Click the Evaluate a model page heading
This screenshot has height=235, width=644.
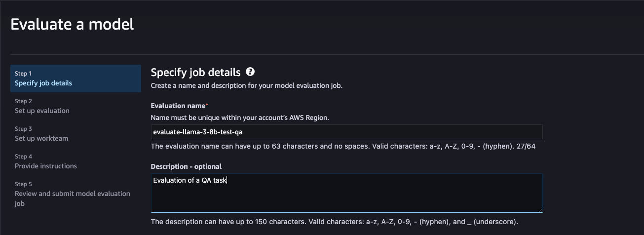click(x=72, y=24)
